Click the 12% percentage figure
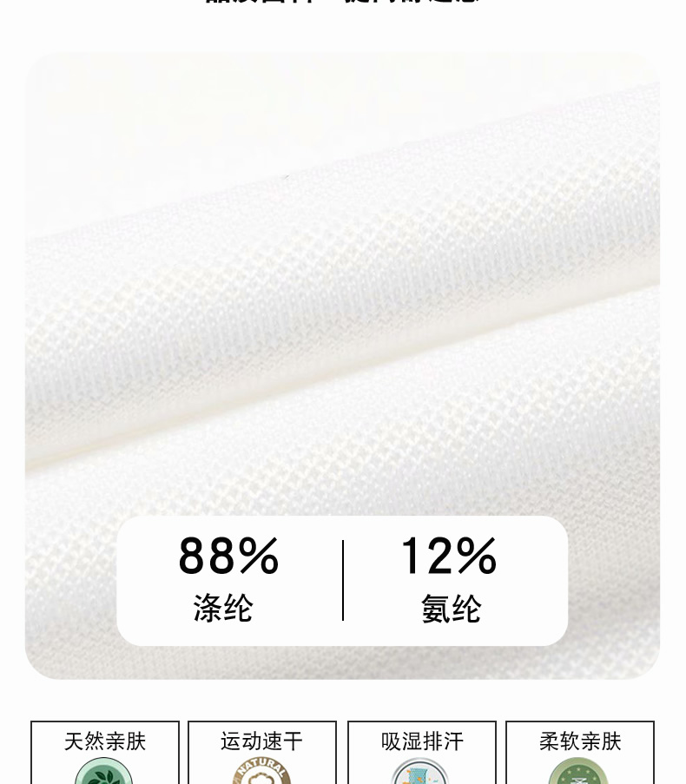 tap(448, 556)
